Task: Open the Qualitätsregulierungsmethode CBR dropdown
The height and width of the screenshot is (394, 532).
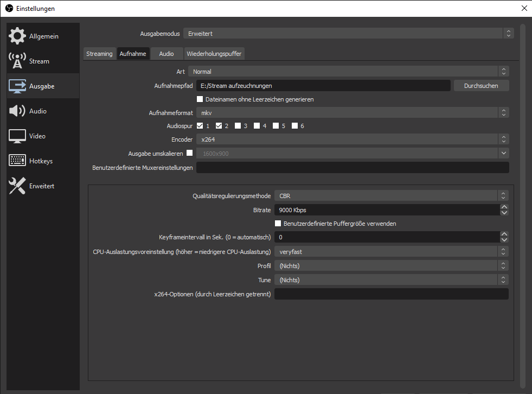Action: (391, 196)
